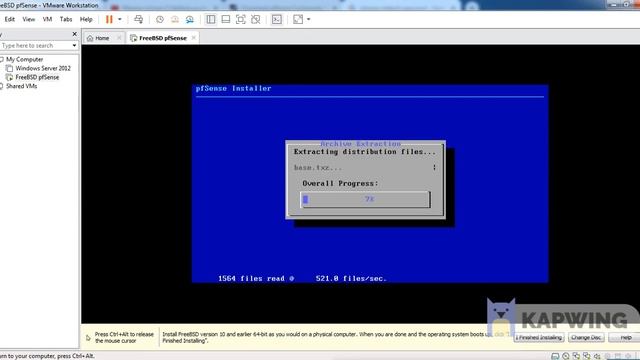The height and width of the screenshot is (360, 640).
Task: Close the library sidebar panel
Action: (x=74, y=34)
